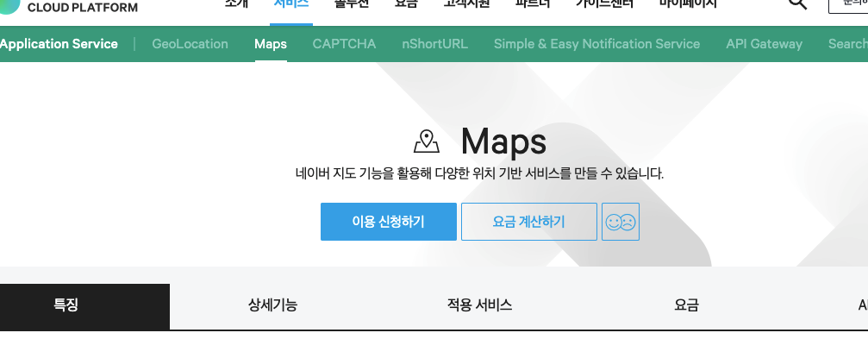
Task: Switch to the 적용 서비스 tab
Action: [479, 305]
